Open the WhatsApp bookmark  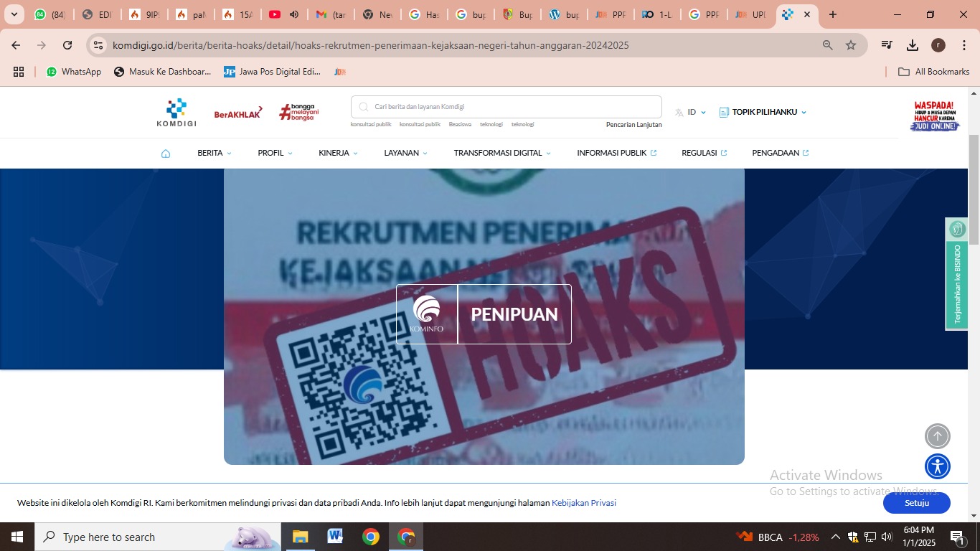point(74,72)
